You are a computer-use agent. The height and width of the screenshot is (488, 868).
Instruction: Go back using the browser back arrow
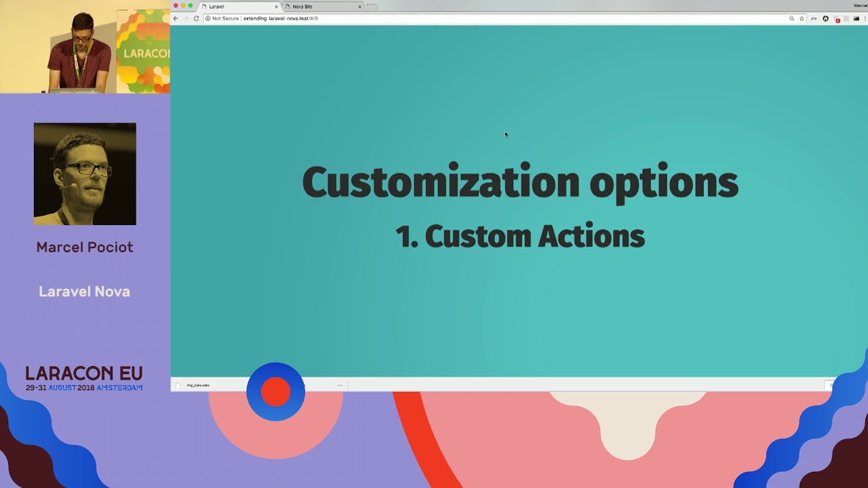176,18
